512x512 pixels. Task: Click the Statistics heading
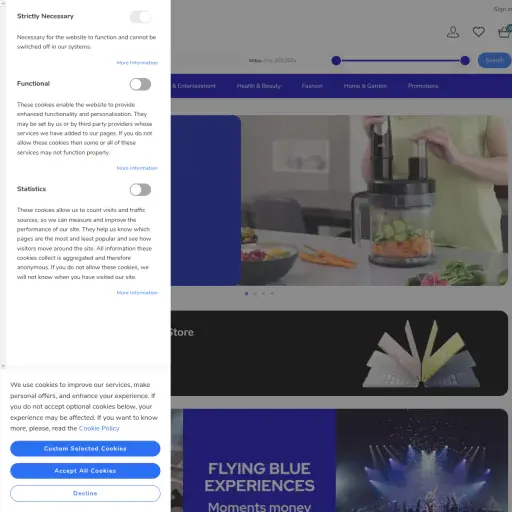pyautogui.click(x=31, y=189)
